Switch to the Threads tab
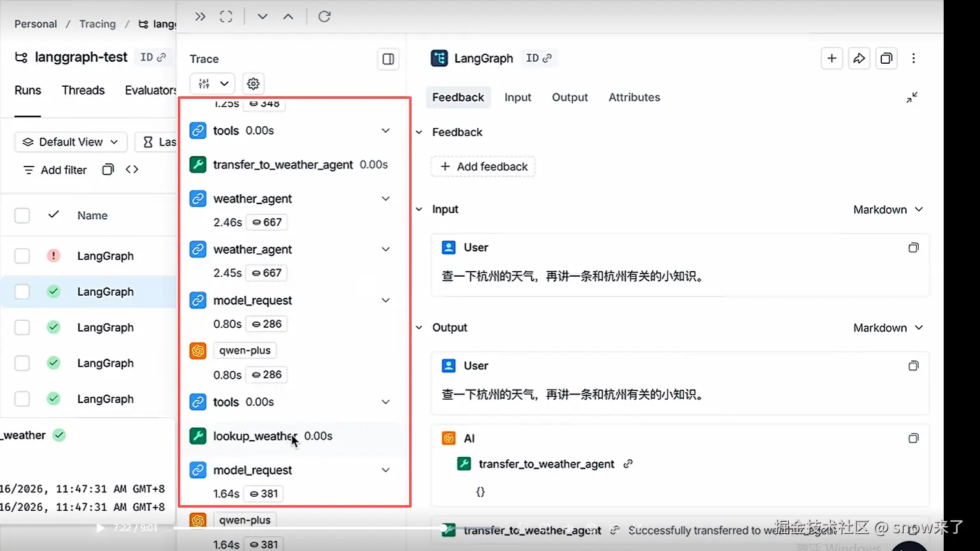 tap(83, 91)
